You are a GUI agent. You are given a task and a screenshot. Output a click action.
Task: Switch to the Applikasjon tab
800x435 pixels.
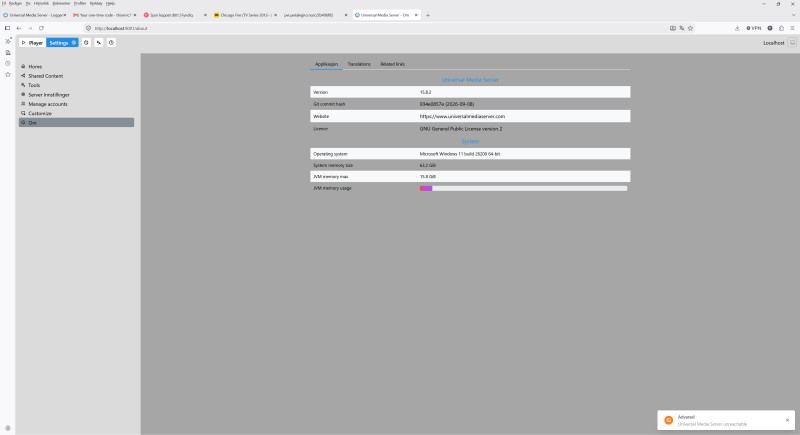click(326, 64)
